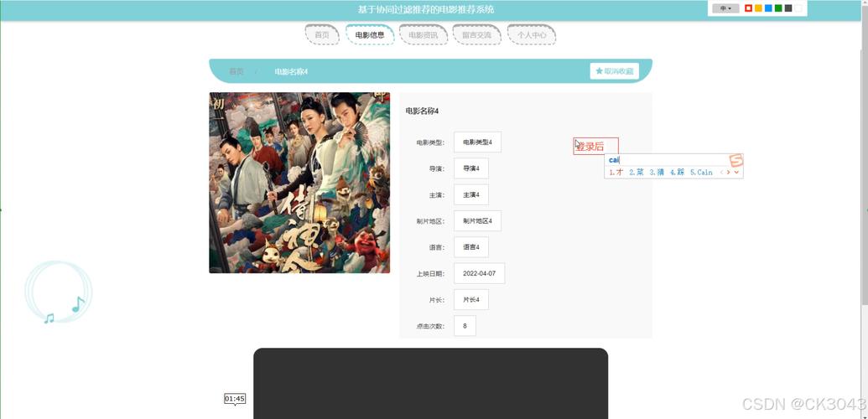
Task: Click the 电影类型4 value box
Action: tap(477, 142)
